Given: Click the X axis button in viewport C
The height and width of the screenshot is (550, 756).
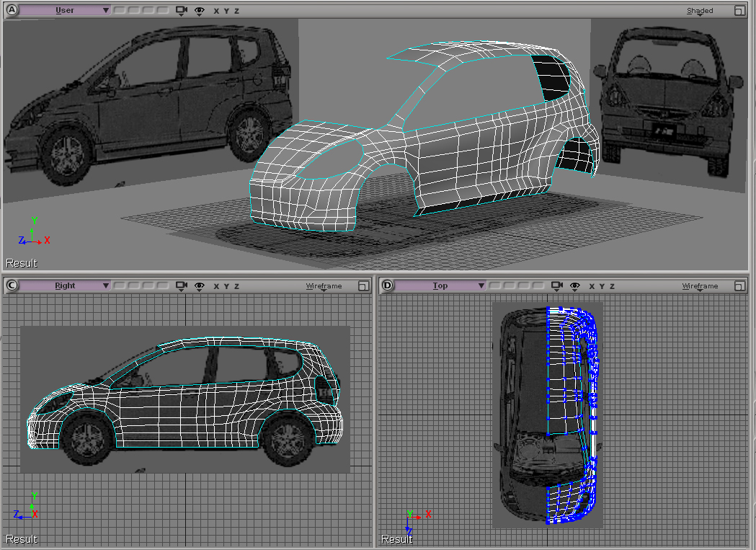Looking at the screenshot, I should coord(216,287).
